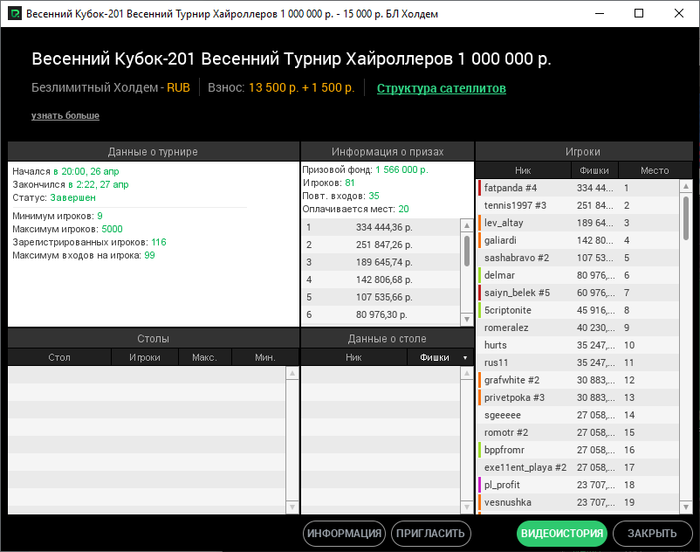Select player lev_altay row
The image size is (700, 552).
pyautogui.click(x=578, y=223)
